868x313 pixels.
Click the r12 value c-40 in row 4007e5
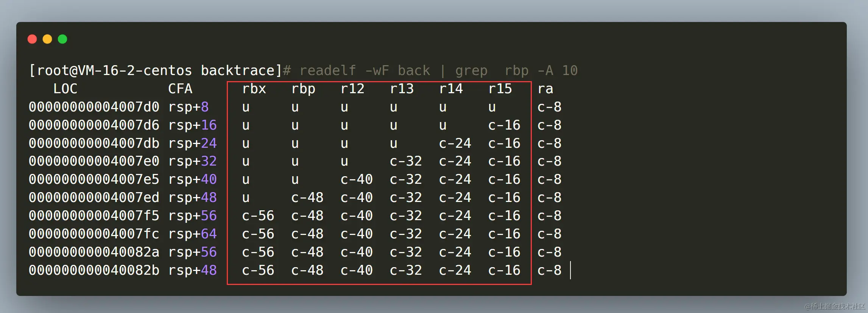[x=357, y=179]
